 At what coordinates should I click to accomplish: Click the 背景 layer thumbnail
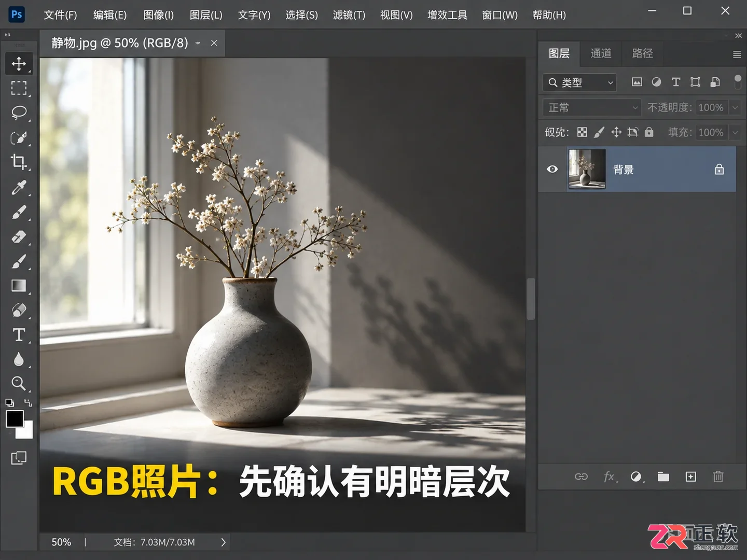[587, 169]
